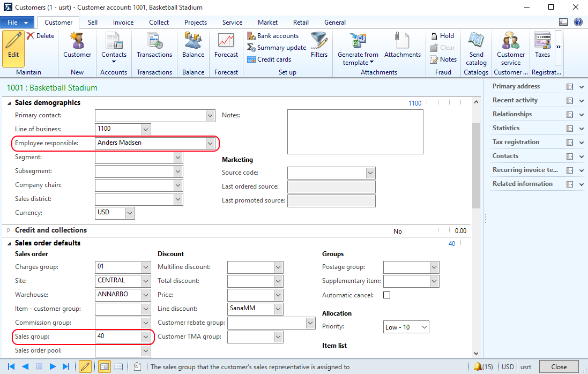The image size is (588, 374).
Task: Open the Employee responsible dropdown
Action: coord(210,143)
